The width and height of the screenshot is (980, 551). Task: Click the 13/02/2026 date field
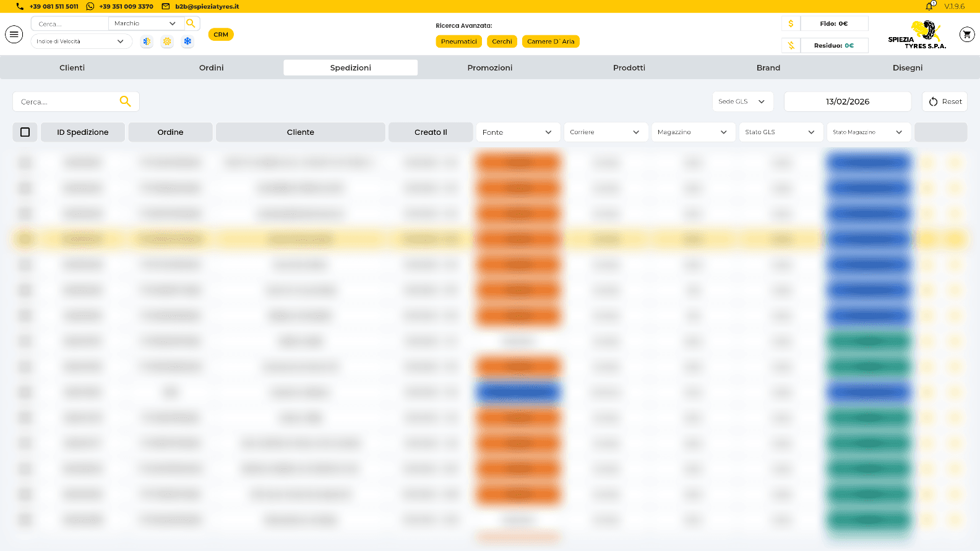(x=847, y=101)
